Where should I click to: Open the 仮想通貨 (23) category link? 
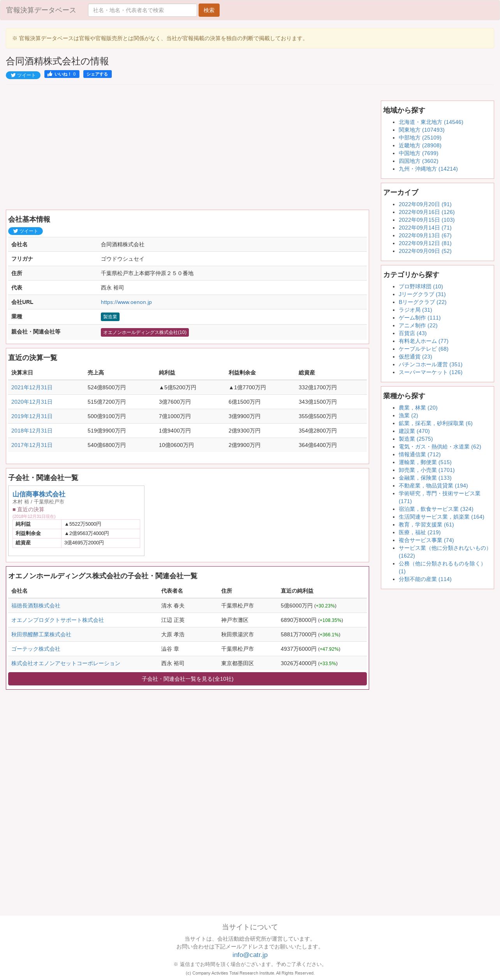415,357
